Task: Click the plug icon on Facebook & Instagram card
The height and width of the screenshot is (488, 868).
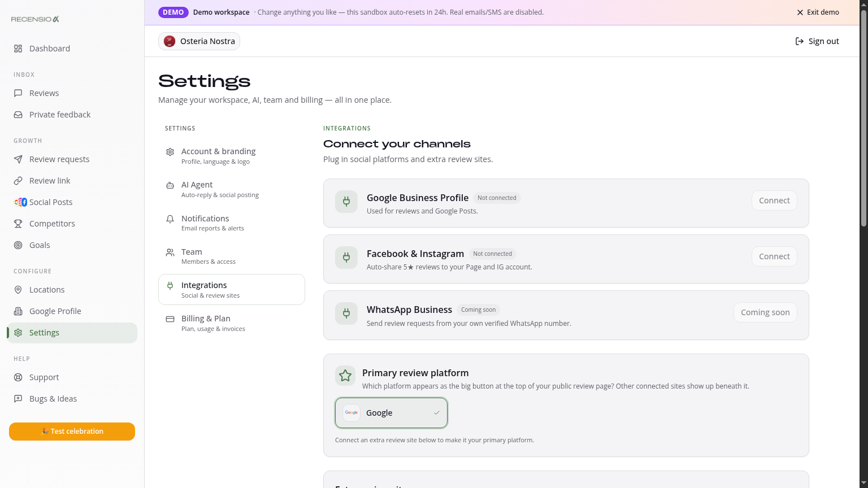Action: coord(346,258)
